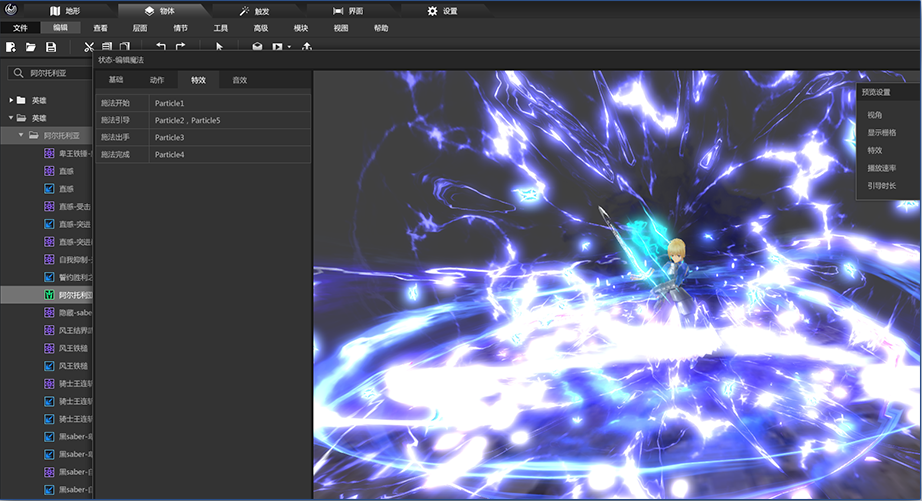Viewport: 922px width, 501px height.
Task: Click 播放速率 in preview settings
Action: point(882,168)
